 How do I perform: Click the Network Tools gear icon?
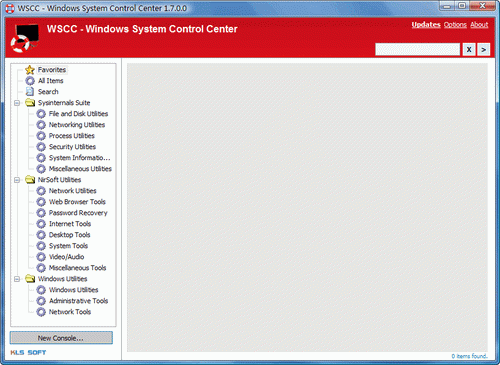pyautogui.click(x=41, y=312)
